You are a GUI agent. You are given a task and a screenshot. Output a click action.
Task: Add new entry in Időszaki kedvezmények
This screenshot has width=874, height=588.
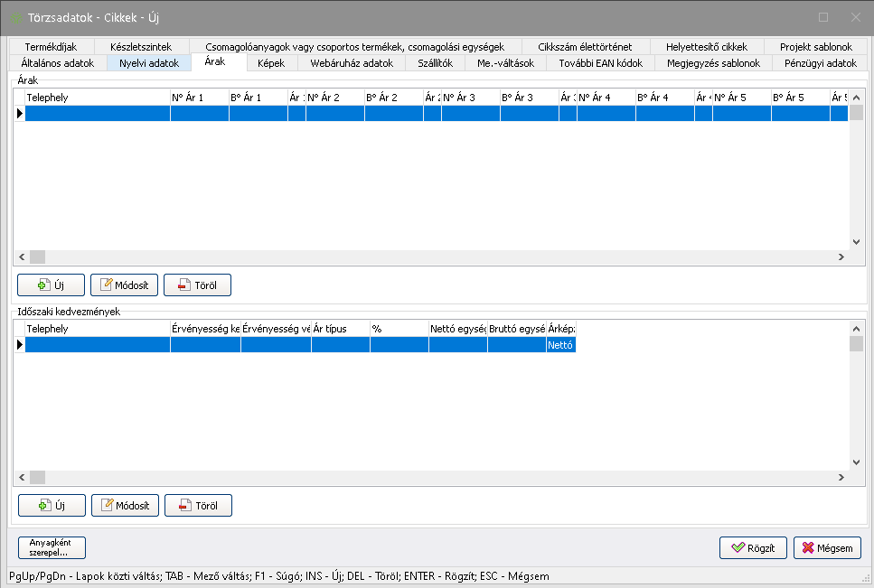pos(52,505)
